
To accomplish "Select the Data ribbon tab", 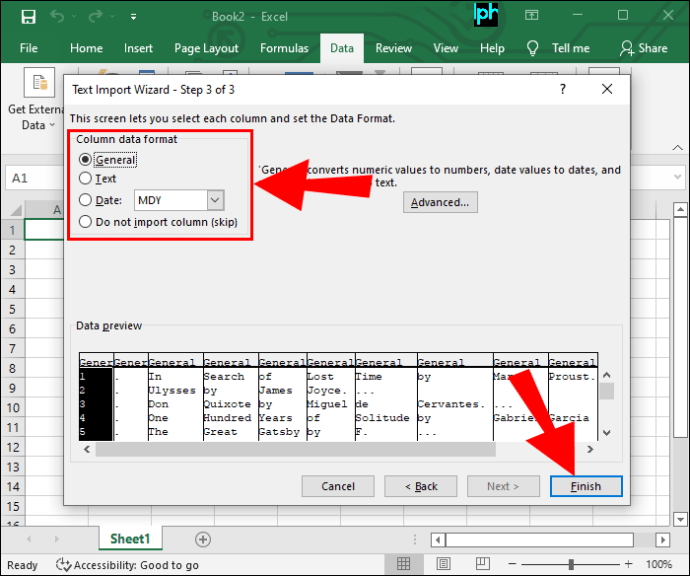I will [x=342, y=48].
